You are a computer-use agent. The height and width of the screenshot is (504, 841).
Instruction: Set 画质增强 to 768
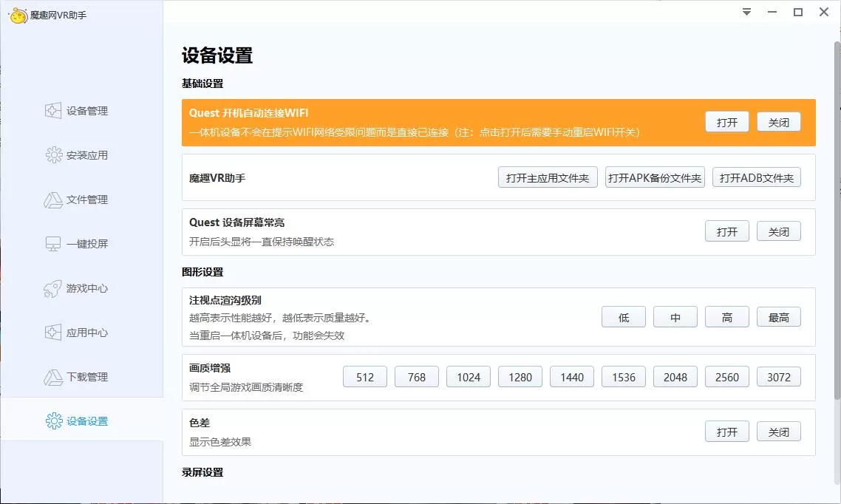pos(417,377)
